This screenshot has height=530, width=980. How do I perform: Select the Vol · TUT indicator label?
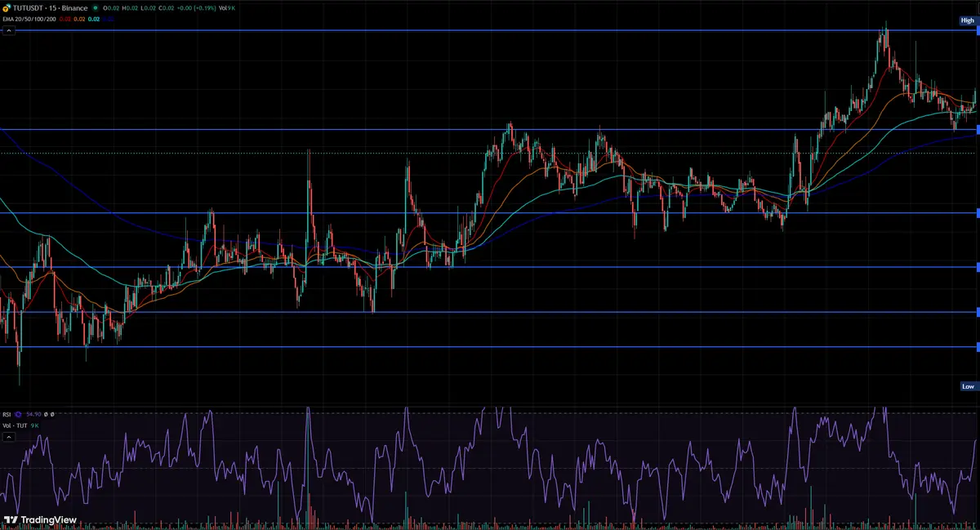pyautogui.click(x=15, y=425)
